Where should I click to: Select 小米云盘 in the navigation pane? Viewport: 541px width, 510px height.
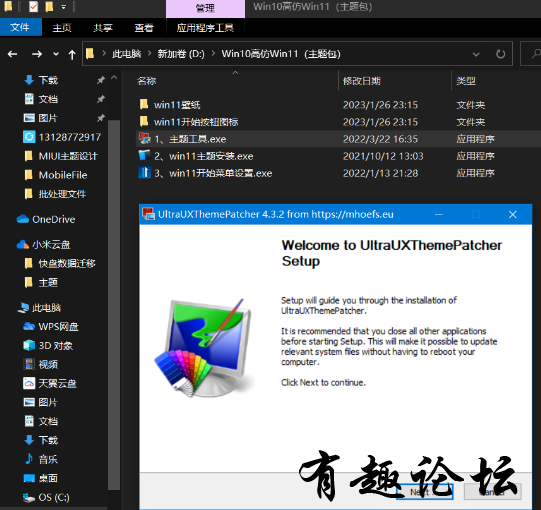coord(44,244)
